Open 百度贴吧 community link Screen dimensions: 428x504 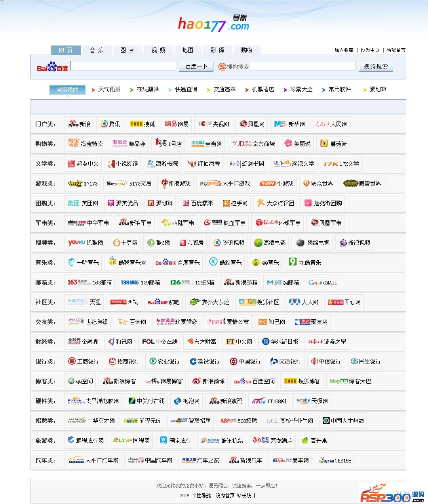tap(164, 302)
